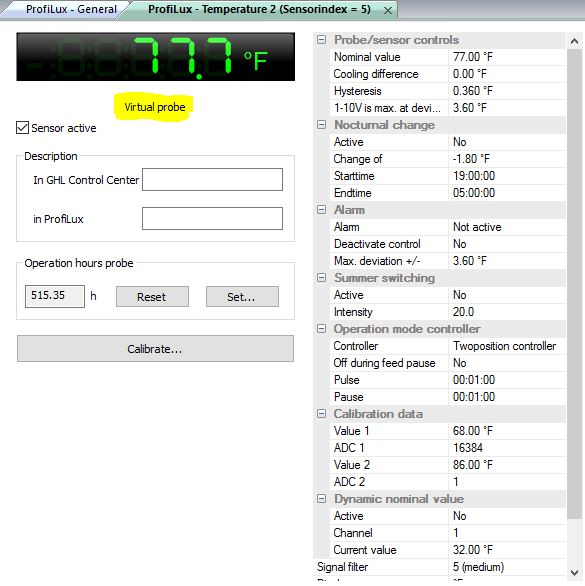Select the Change of -1.80 °F value

coord(507,159)
